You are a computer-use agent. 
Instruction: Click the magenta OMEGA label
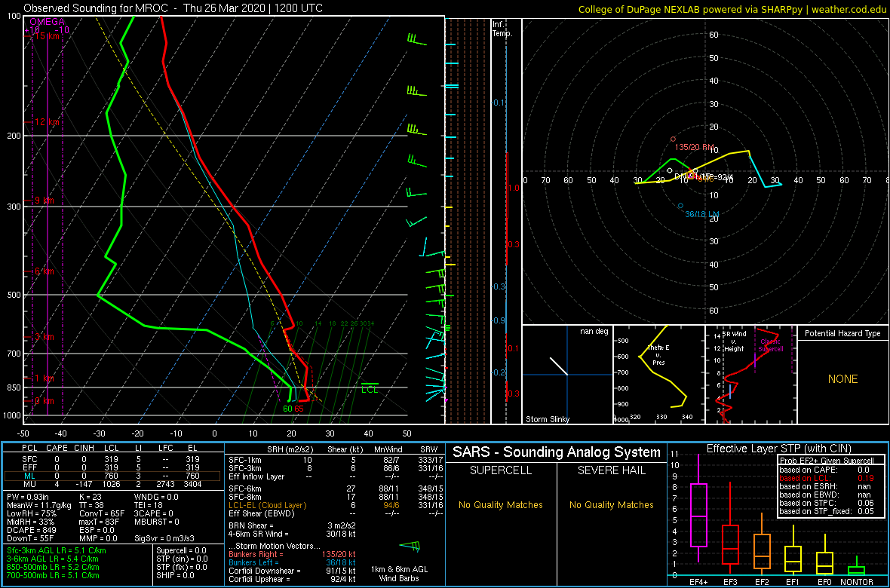45,22
